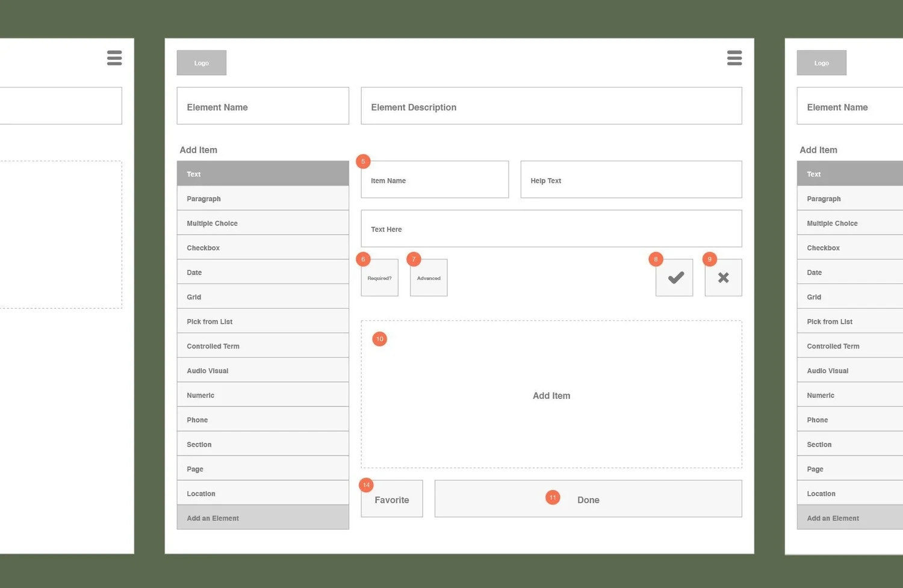Open the hamburger menu in center panel
903x588 pixels.
(734, 58)
